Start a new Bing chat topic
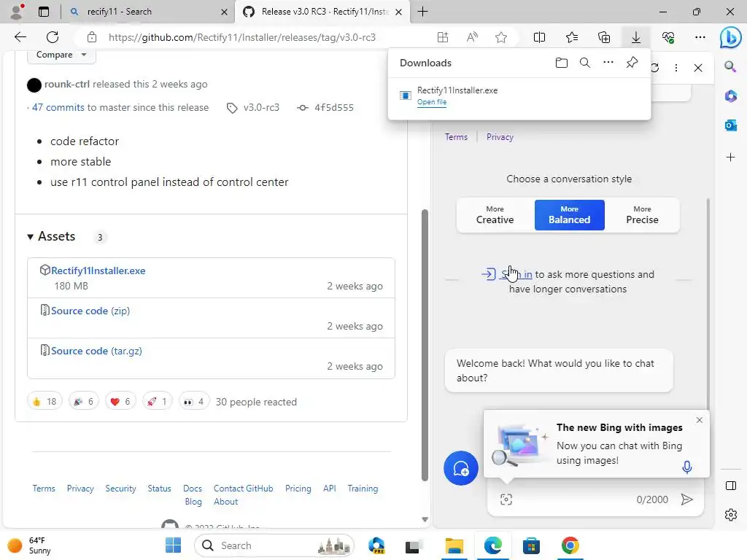747x560 pixels. 461,468
